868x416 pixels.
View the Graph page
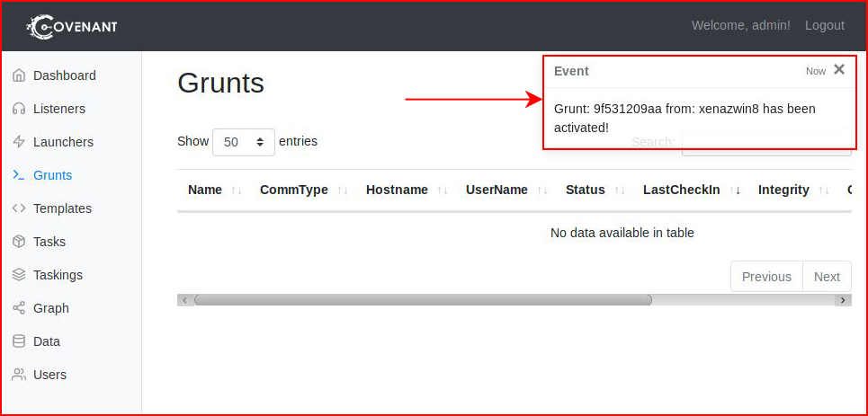pyautogui.click(x=51, y=308)
